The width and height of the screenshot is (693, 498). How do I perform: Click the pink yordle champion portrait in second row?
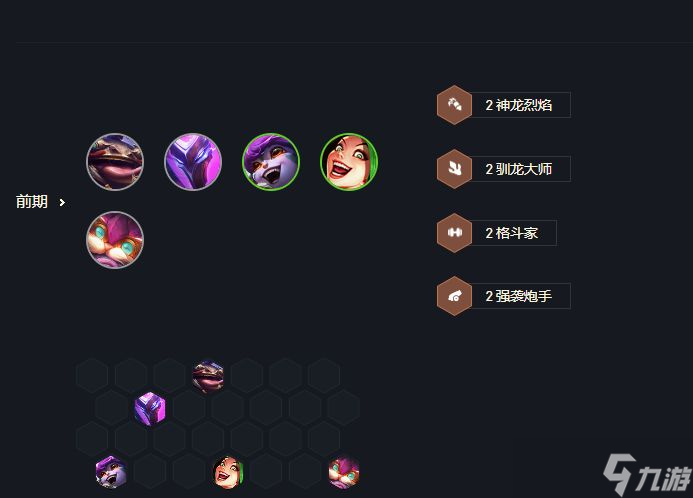click(x=115, y=239)
